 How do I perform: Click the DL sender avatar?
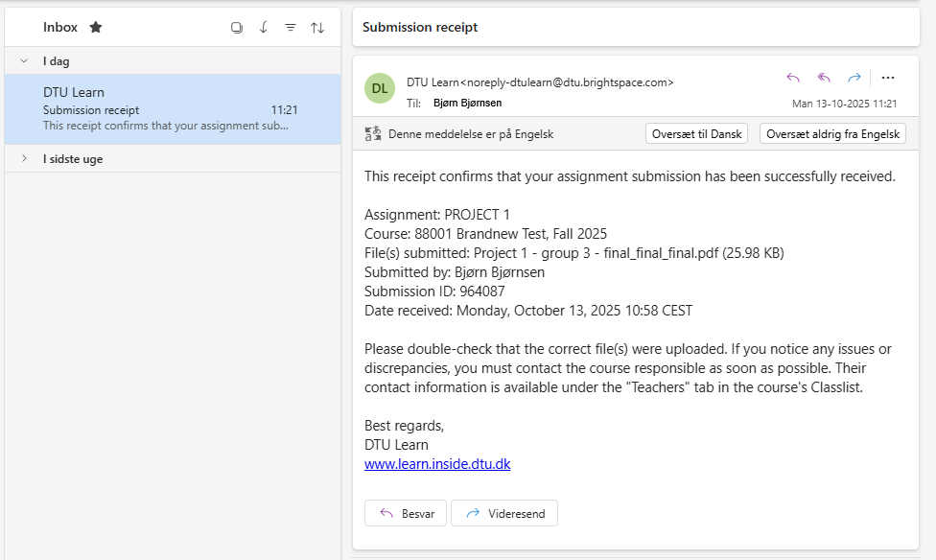click(380, 88)
